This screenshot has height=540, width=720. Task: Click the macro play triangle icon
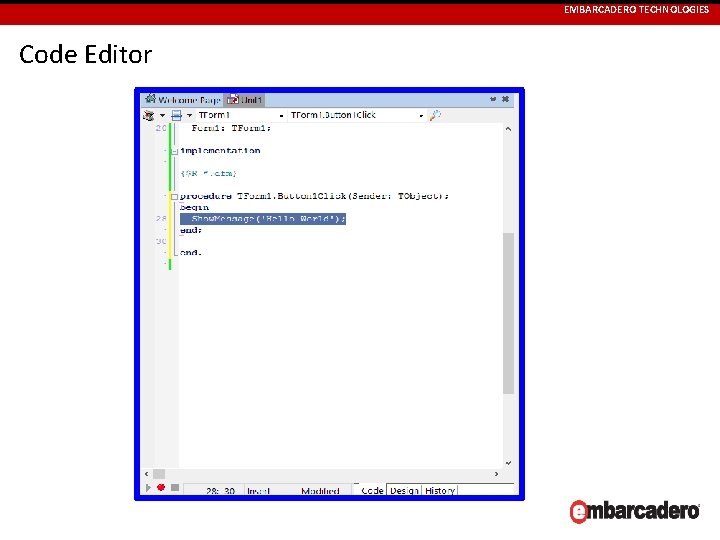tap(148, 488)
